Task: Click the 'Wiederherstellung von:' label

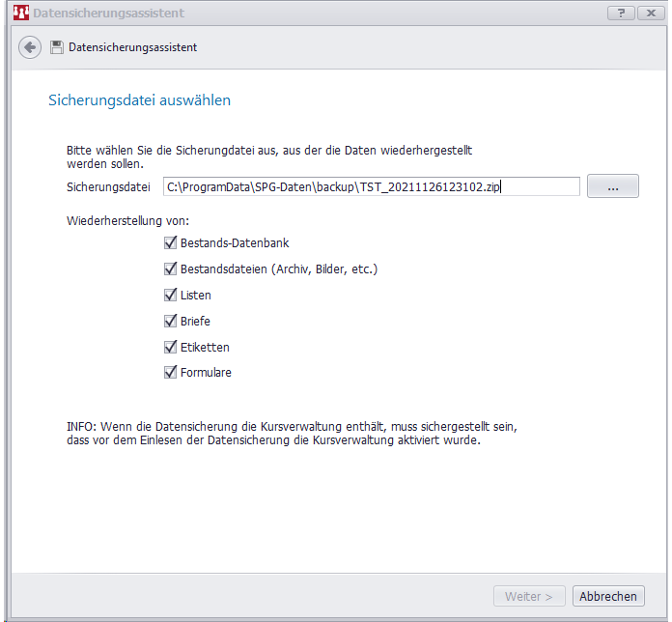Action: pyautogui.click(x=127, y=221)
